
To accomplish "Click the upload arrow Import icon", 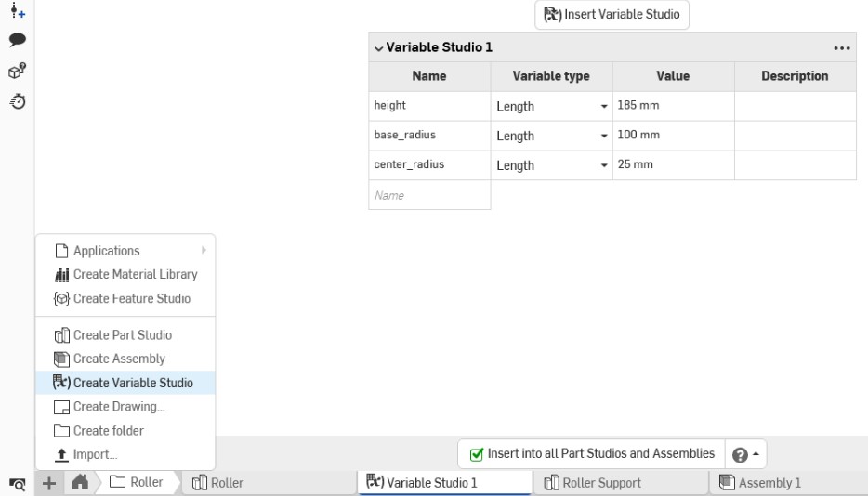I will click(x=61, y=455).
